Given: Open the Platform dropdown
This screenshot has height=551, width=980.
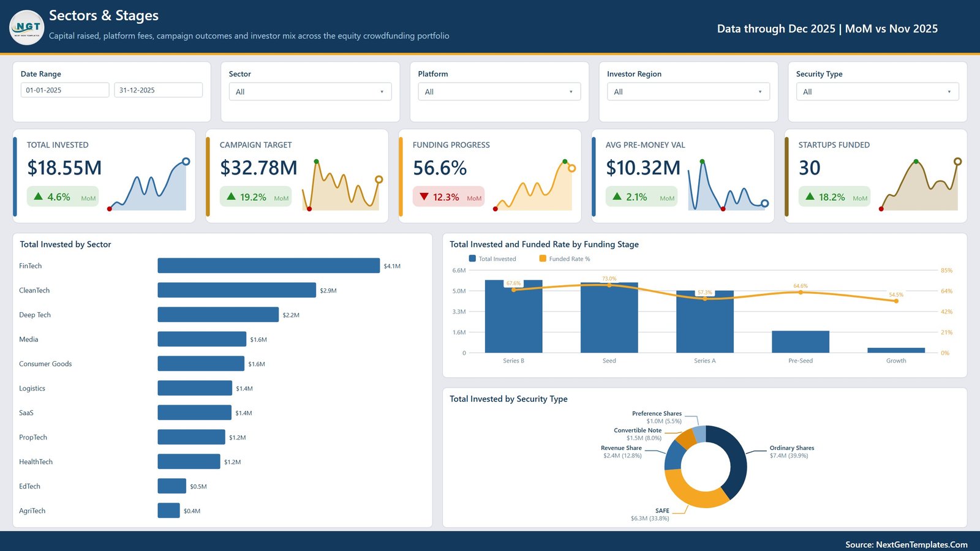Looking at the screenshot, I should click(499, 92).
